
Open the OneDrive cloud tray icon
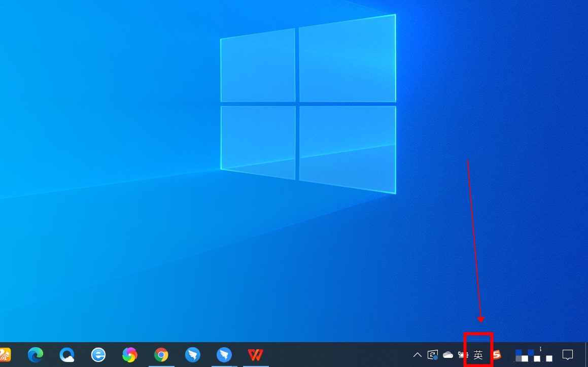(x=448, y=354)
